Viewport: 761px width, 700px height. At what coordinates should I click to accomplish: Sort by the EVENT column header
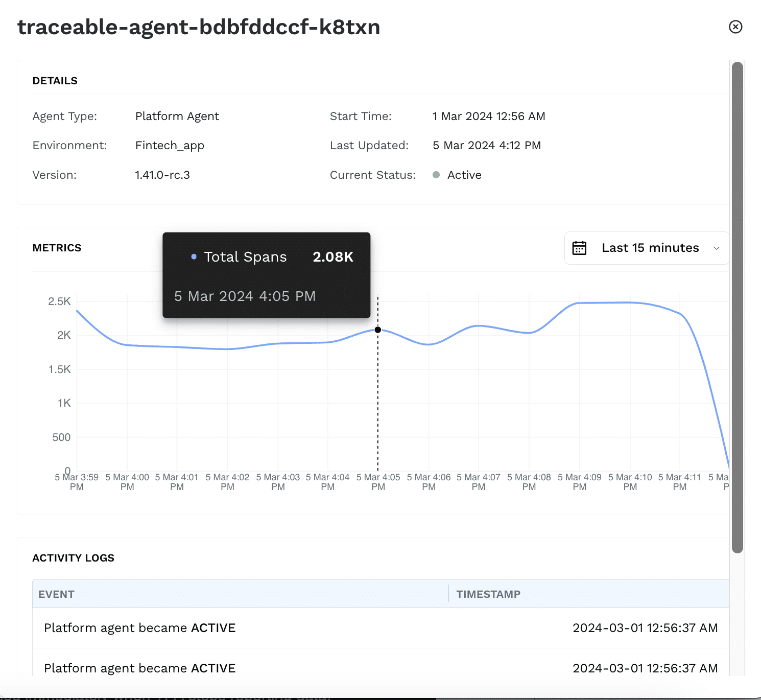tap(57, 594)
